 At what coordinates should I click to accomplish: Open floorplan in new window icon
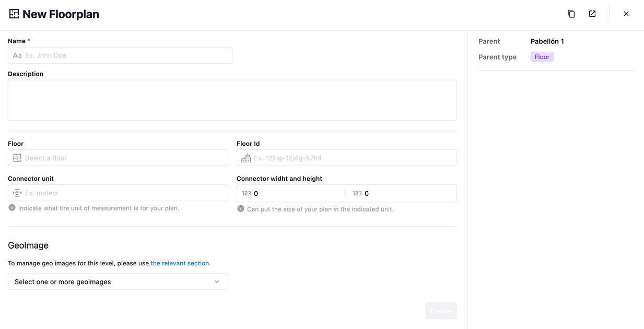click(x=592, y=14)
